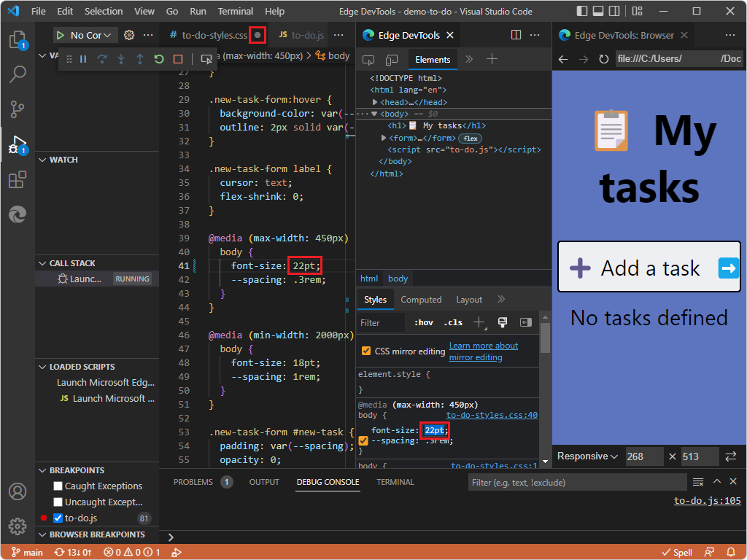747x560 pixels.
Task: Restart debugging with the restart icon
Action: [x=159, y=59]
